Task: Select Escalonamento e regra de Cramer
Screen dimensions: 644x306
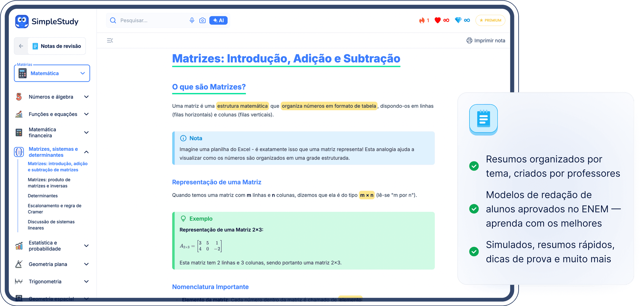Action: tap(54, 209)
